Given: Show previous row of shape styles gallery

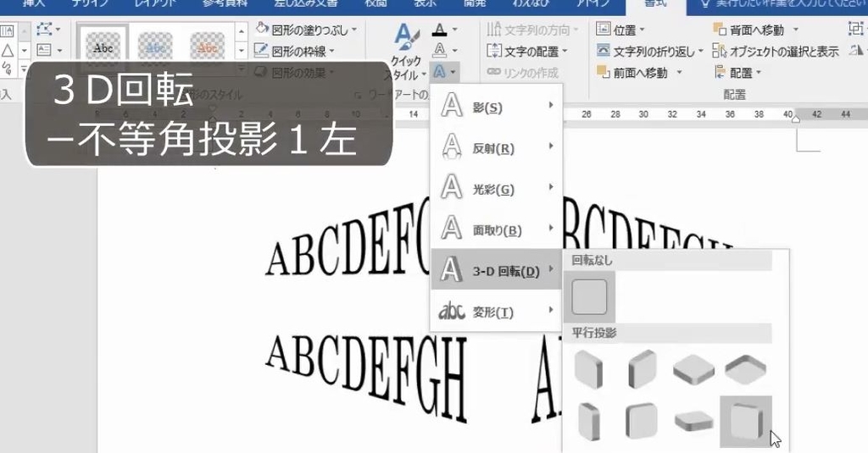Looking at the screenshot, I should (x=241, y=31).
